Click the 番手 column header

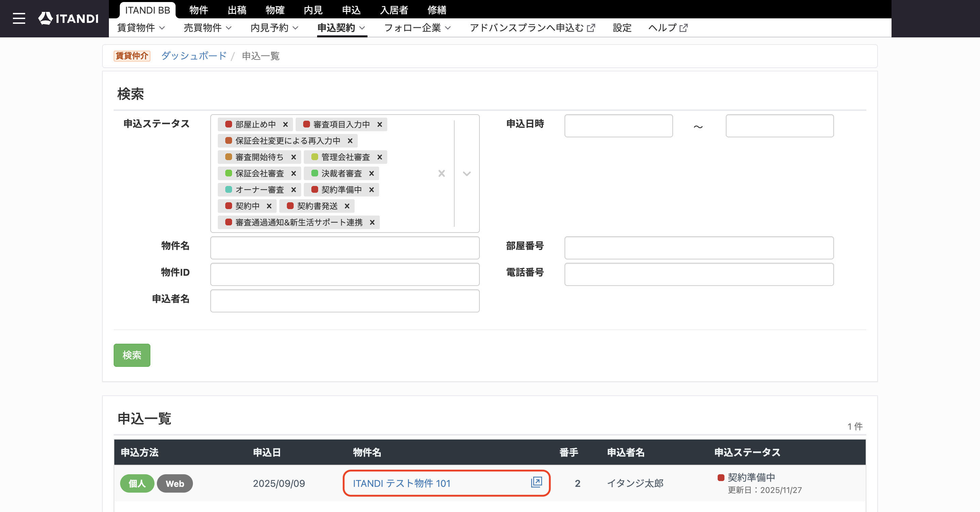coord(568,452)
